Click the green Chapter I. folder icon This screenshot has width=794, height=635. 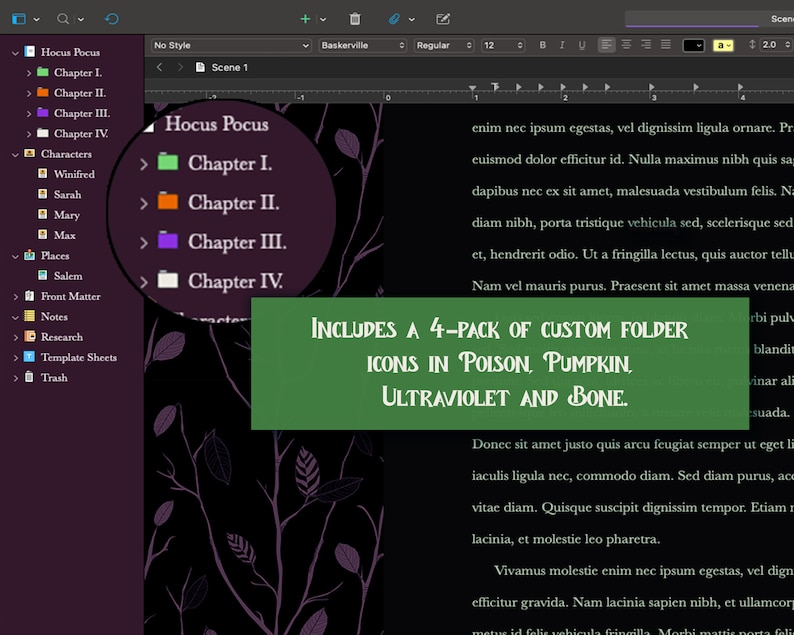43,72
